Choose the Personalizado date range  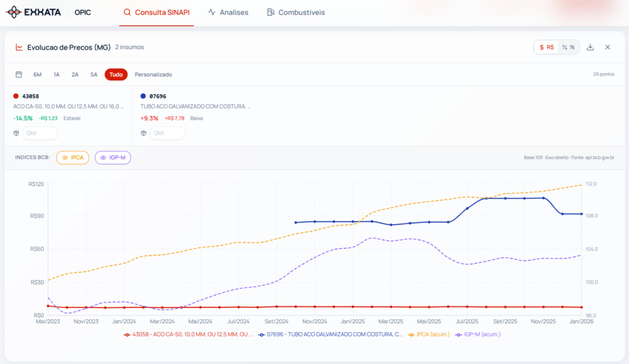click(154, 74)
